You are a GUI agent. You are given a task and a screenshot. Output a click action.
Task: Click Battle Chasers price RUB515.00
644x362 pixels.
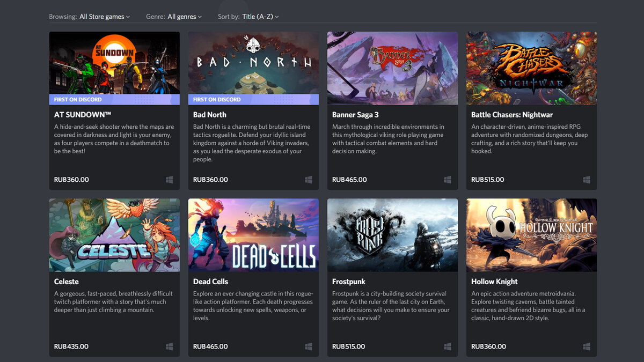click(488, 180)
